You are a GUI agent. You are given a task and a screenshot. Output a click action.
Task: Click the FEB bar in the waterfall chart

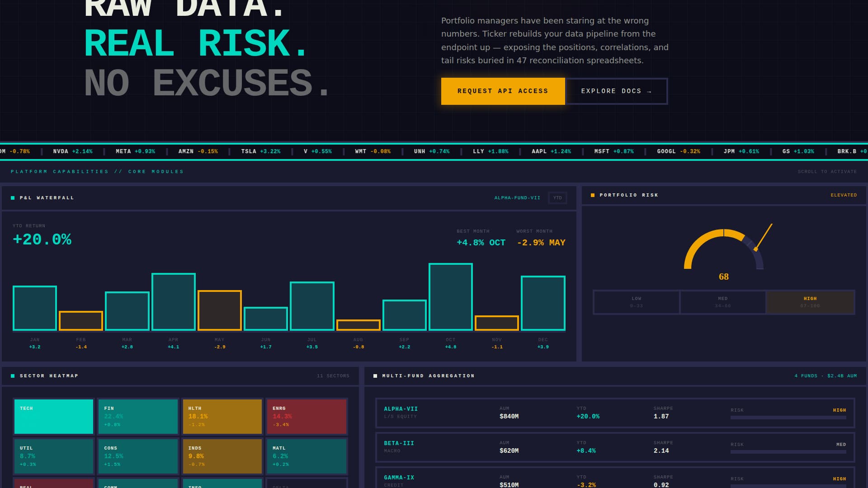point(81,321)
